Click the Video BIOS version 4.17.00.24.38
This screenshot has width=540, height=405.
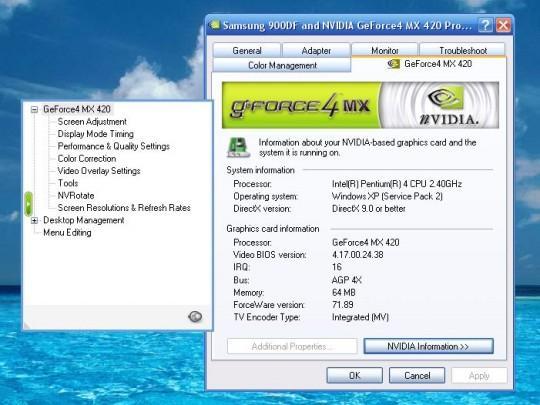[x=357, y=255]
